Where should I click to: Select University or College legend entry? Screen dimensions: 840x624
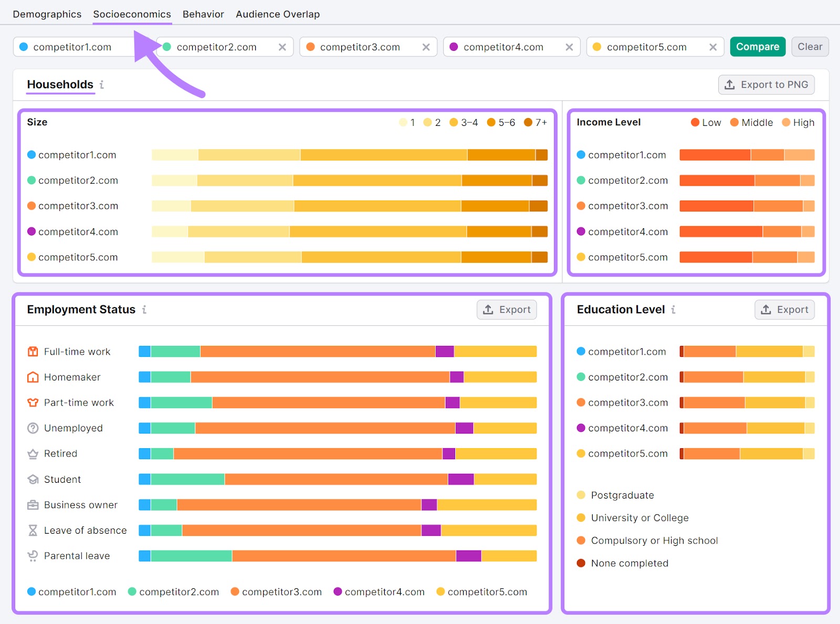[633, 518]
